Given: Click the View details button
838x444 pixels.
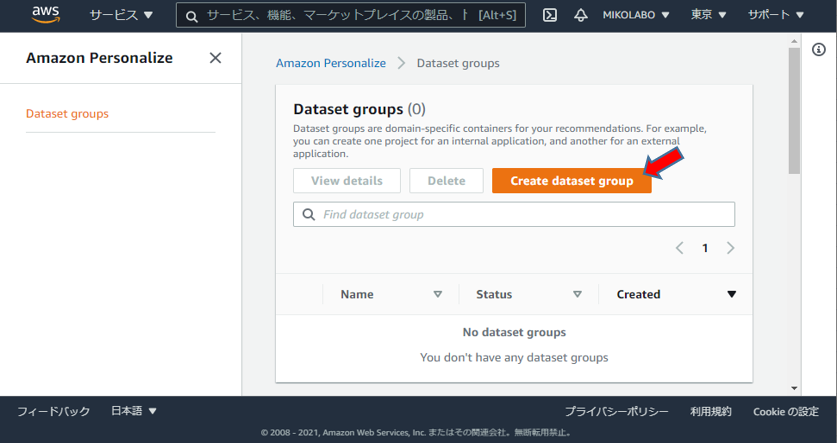Looking at the screenshot, I should pos(347,181).
